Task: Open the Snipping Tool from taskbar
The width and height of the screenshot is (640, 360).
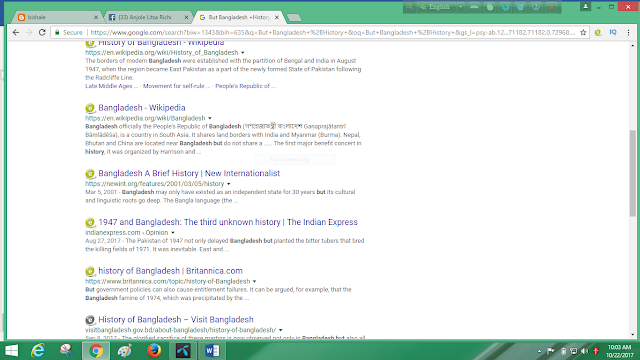Action: click(x=67, y=351)
